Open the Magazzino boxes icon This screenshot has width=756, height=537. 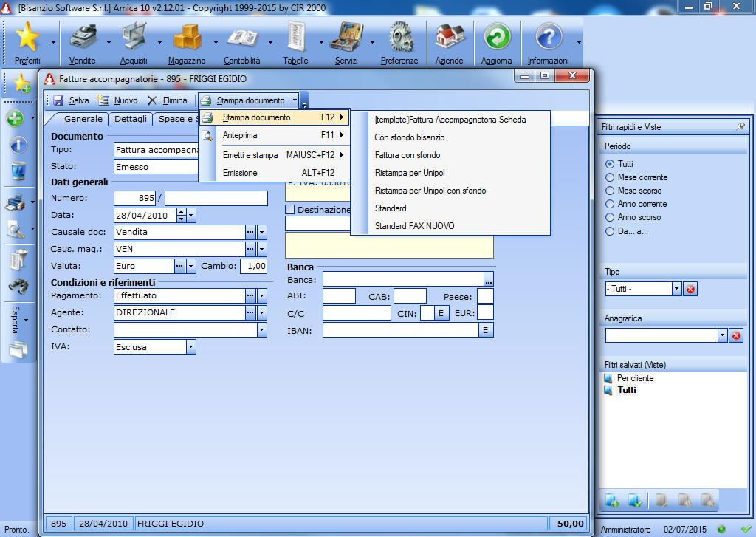(187, 38)
